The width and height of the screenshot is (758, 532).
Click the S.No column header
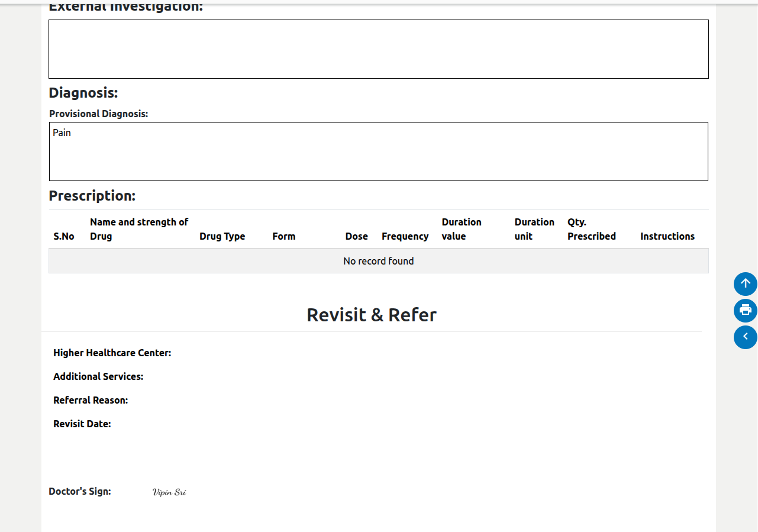tap(64, 236)
